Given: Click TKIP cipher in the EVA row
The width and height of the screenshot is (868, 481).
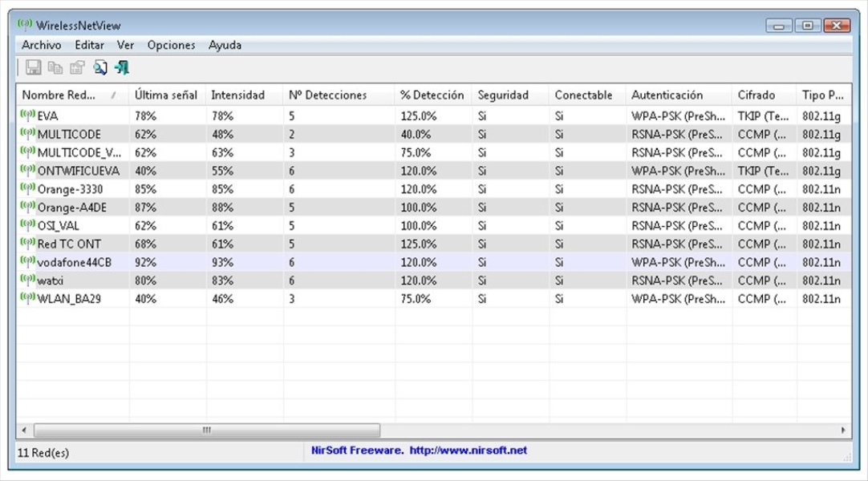Looking at the screenshot, I should click(x=763, y=116).
